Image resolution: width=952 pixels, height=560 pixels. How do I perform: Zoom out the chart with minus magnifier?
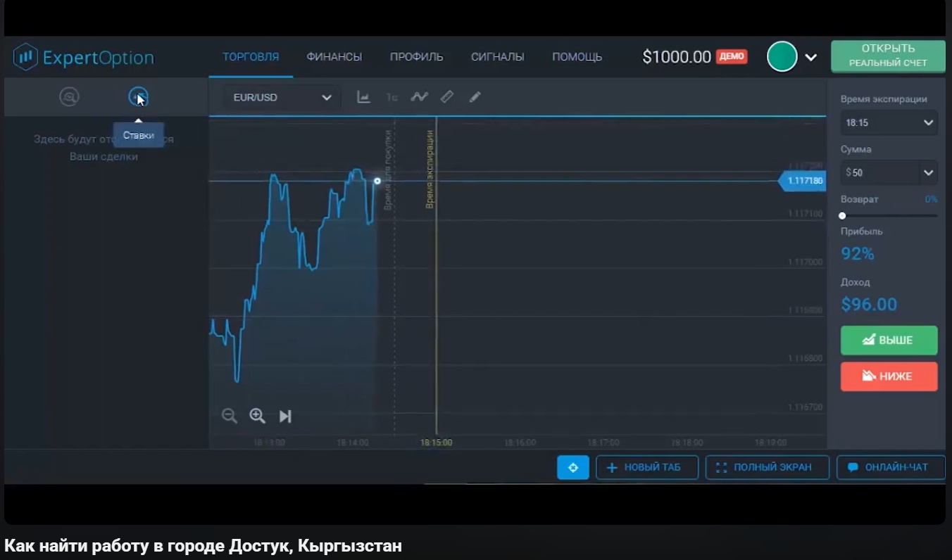click(230, 416)
